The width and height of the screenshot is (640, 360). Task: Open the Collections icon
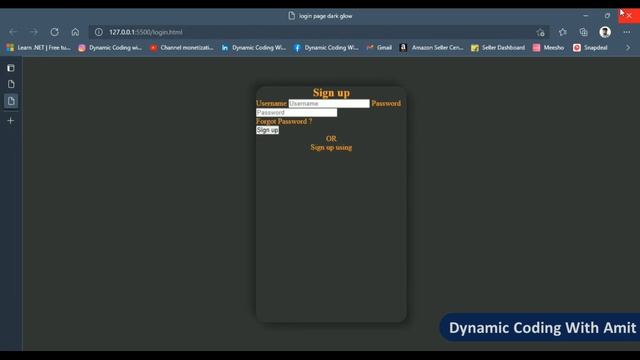tap(583, 32)
